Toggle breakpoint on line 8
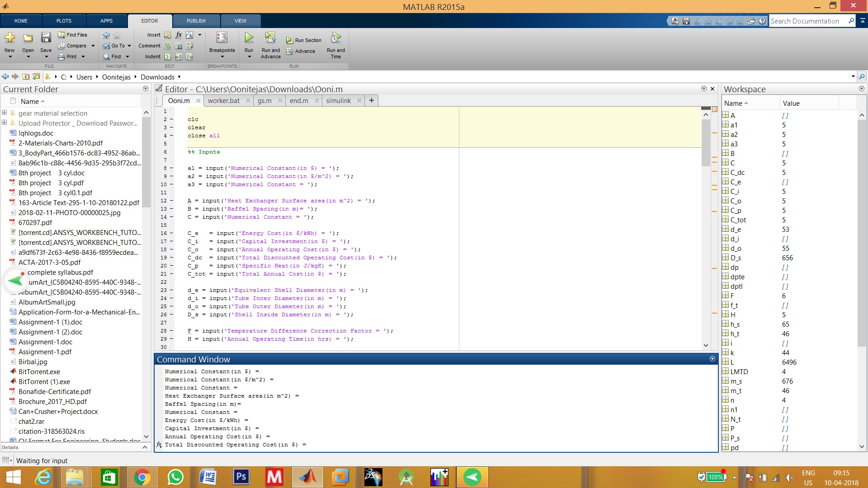 tap(172, 168)
